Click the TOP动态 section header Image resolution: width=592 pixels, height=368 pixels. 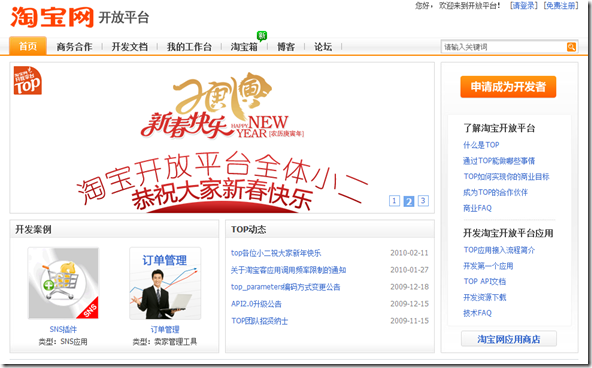pyautogui.click(x=248, y=229)
